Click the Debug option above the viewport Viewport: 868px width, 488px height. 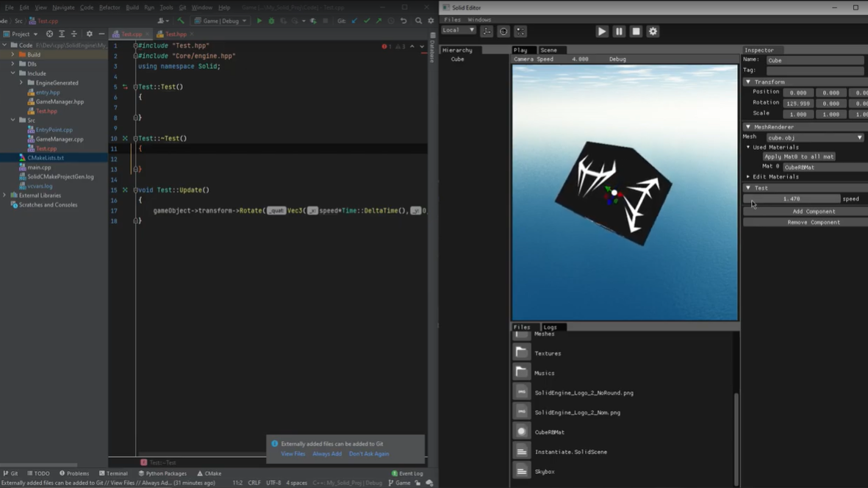618,60
